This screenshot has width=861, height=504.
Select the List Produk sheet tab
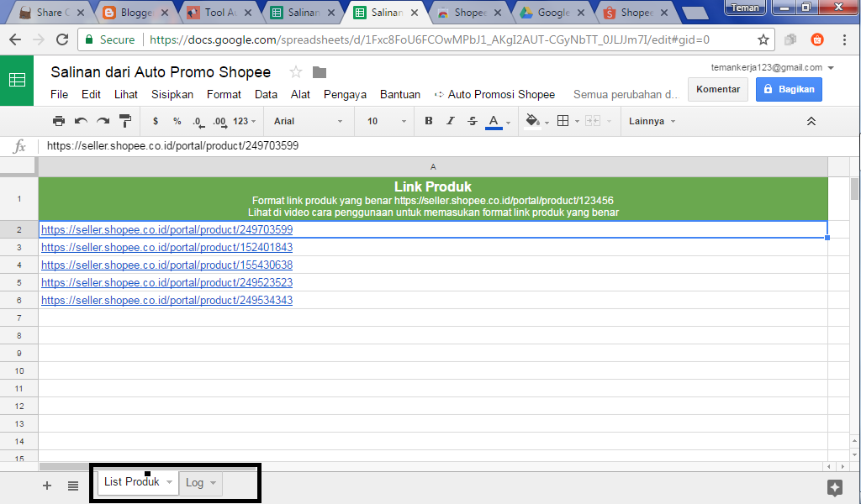(132, 481)
